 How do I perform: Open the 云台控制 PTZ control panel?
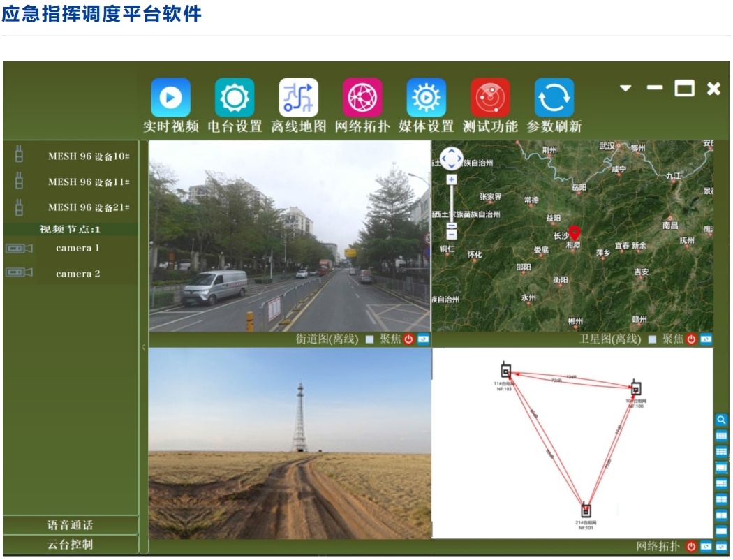coord(70,545)
